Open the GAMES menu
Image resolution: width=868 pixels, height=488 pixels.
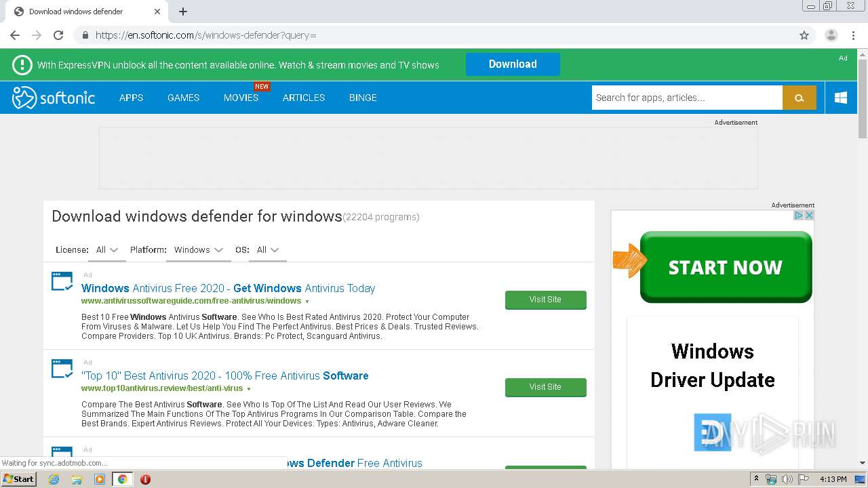tap(183, 98)
